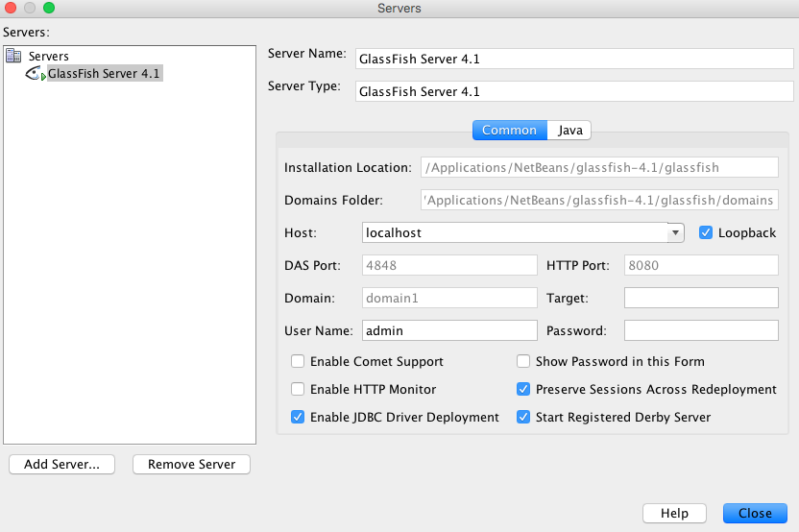
Task: Click the "Password:" label
Action: [576, 330]
